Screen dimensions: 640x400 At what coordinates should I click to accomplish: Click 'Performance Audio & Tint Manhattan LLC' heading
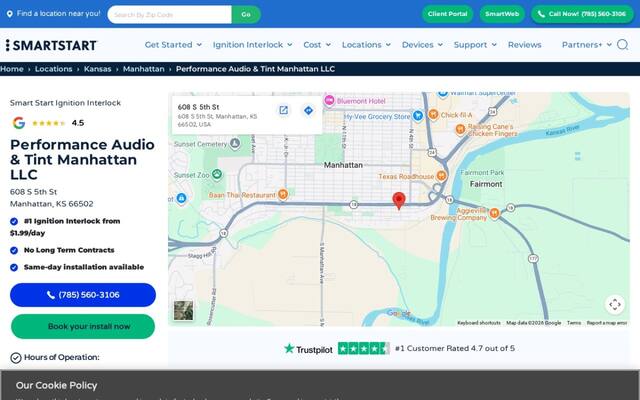click(82, 160)
